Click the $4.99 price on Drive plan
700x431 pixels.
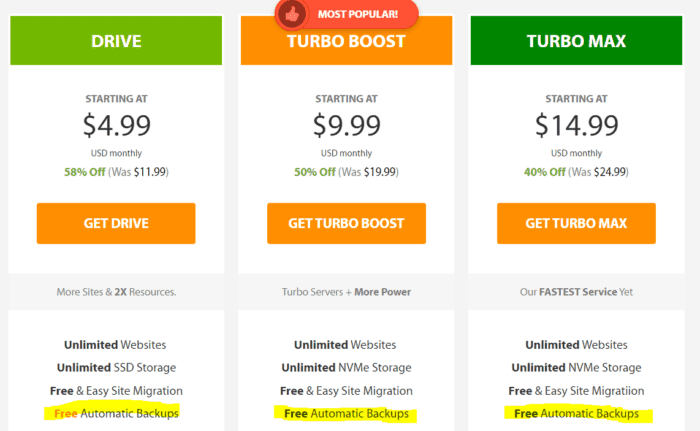pyautogui.click(x=117, y=125)
